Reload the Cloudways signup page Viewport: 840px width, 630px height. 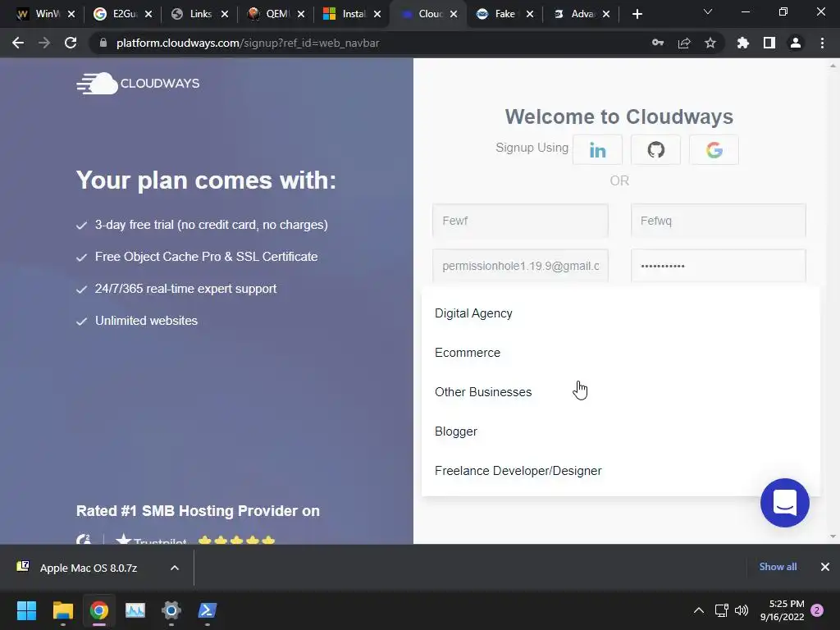click(x=71, y=43)
